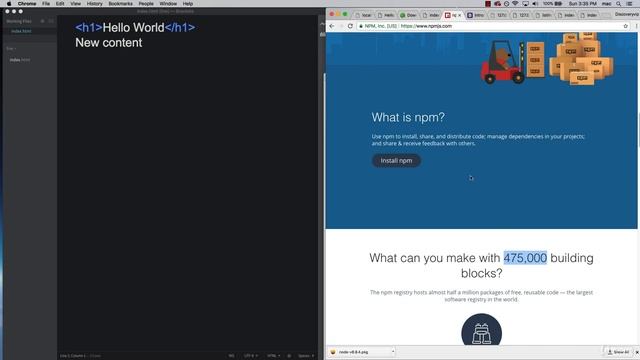Open the Edit menu
Image resolution: width=640 pixels, height=360 pixels.
(x=60, y=4)
